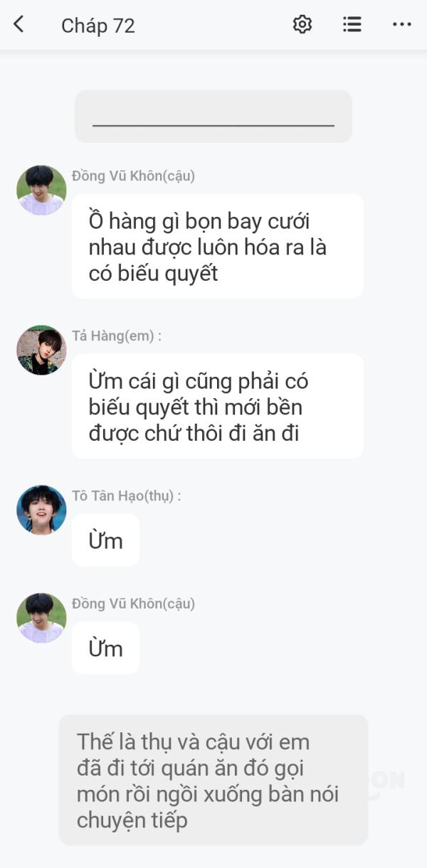
Task: Tap the Cháp 72 chapter title
Action: tap(98, 26)
